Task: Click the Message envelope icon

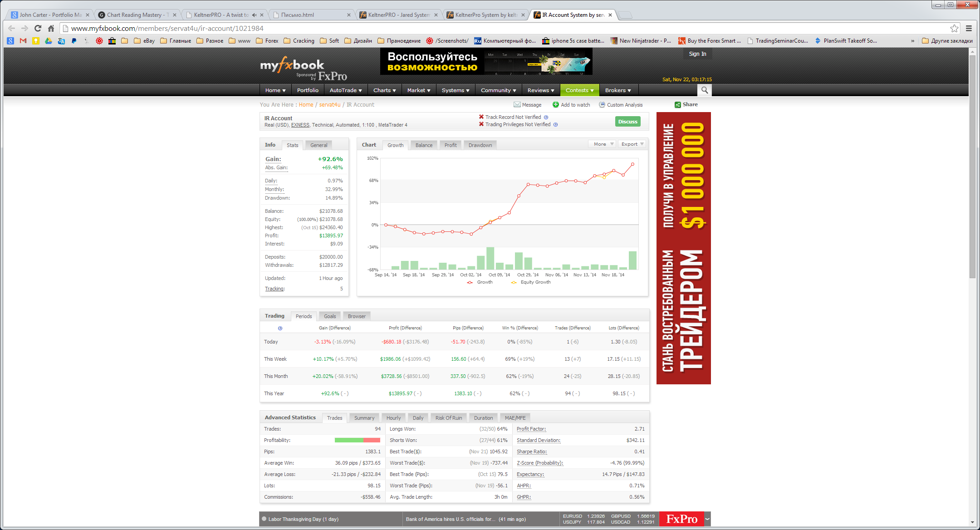Action: pos(517,105)
